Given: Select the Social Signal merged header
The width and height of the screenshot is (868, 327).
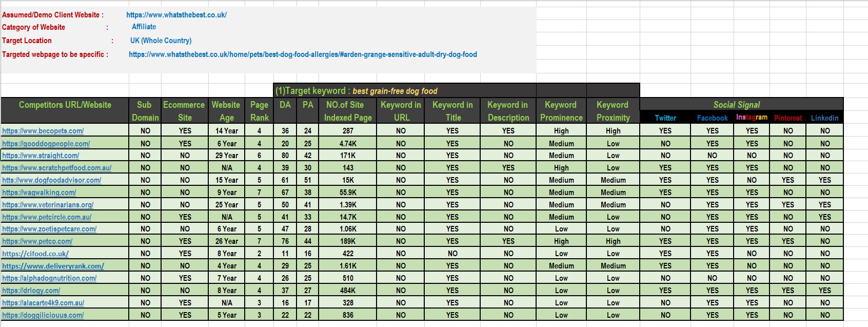Looking at the screenshot, I should pyautogui.click(x=741, y=105).
